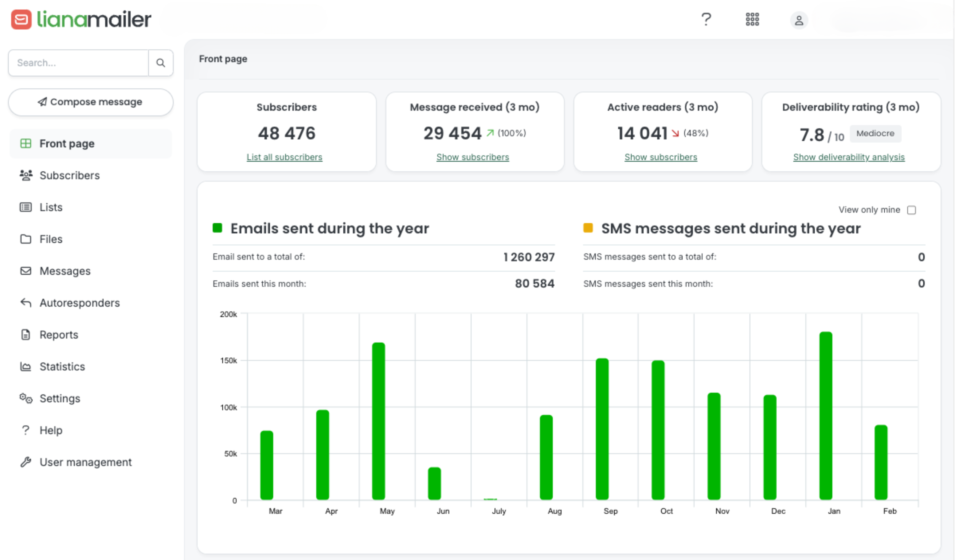Open the help question mark icon in header
The width and height of the screenshot is (955, 560).
pos(706,19)
